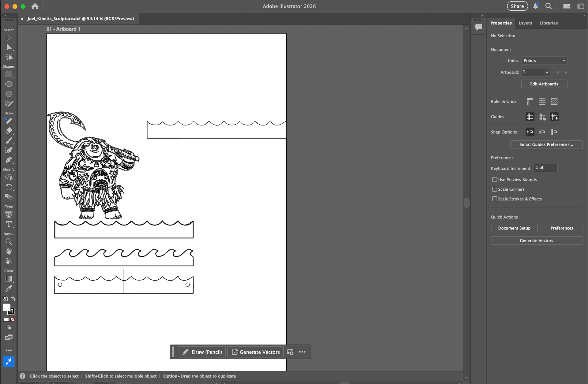
Task: Select the Polygon shape tool
Action: [9, 94]
